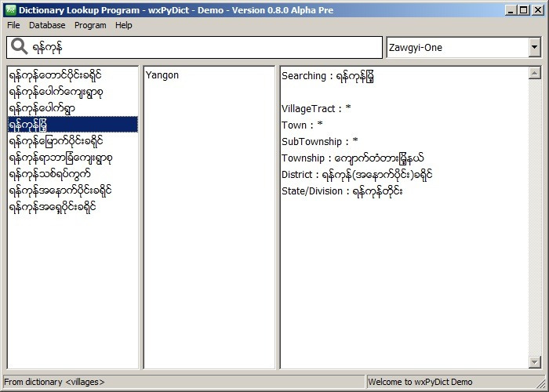
Task: Click status text Welcome to wxPyDict Demo
Action: 420,382
